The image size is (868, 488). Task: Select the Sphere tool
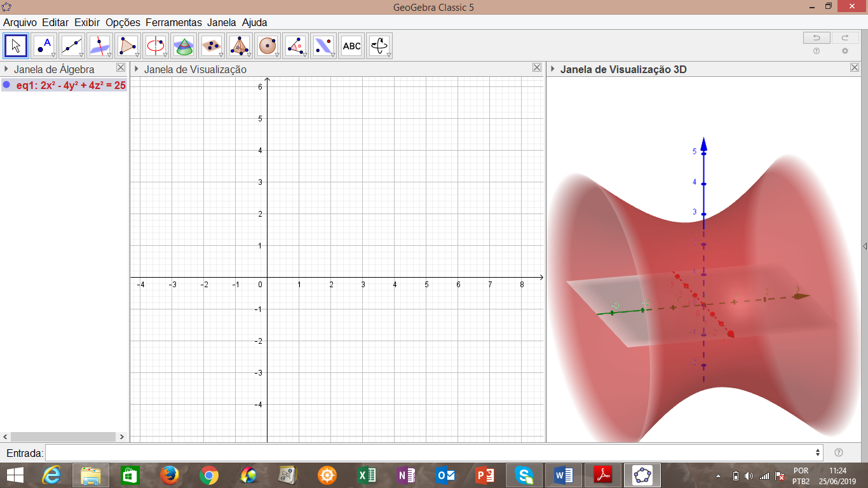[268, 46]
